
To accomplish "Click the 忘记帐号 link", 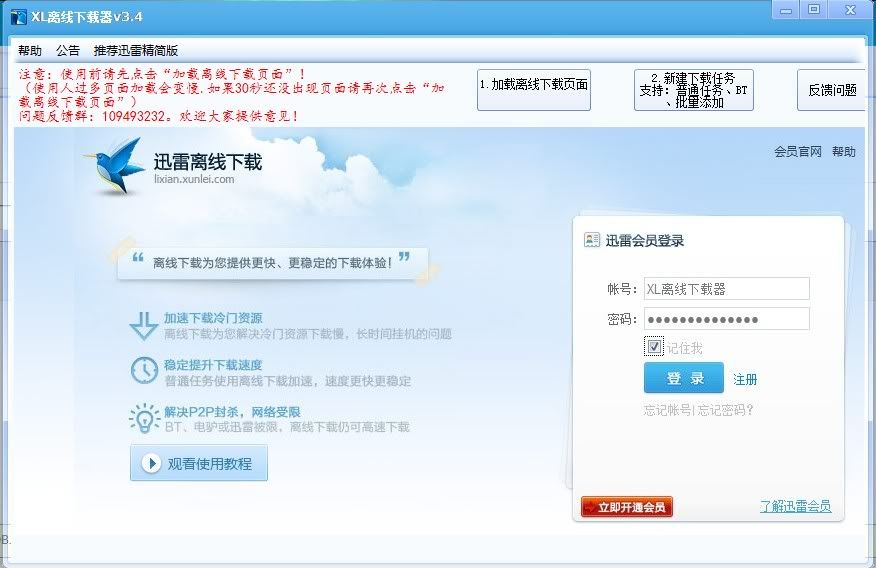I will coord(667,411).
